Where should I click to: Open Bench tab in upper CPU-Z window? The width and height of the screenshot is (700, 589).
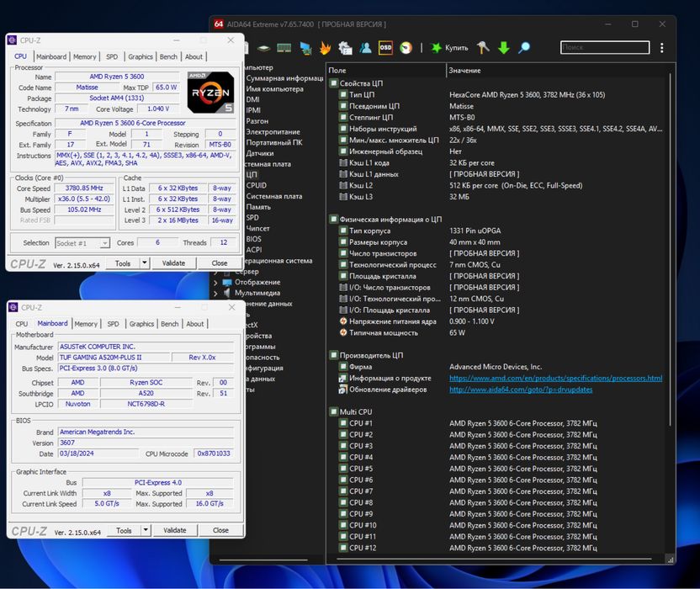(x=168, y=56)
